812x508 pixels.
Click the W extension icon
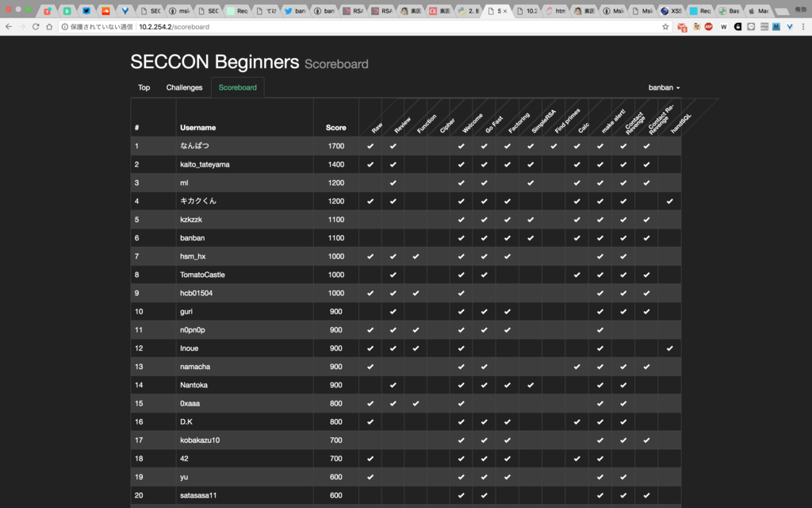coord(723,26)
